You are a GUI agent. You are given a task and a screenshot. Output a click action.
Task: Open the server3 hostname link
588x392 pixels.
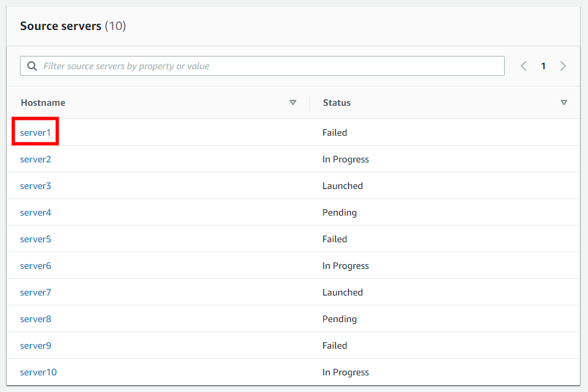(x=35, y=186)
